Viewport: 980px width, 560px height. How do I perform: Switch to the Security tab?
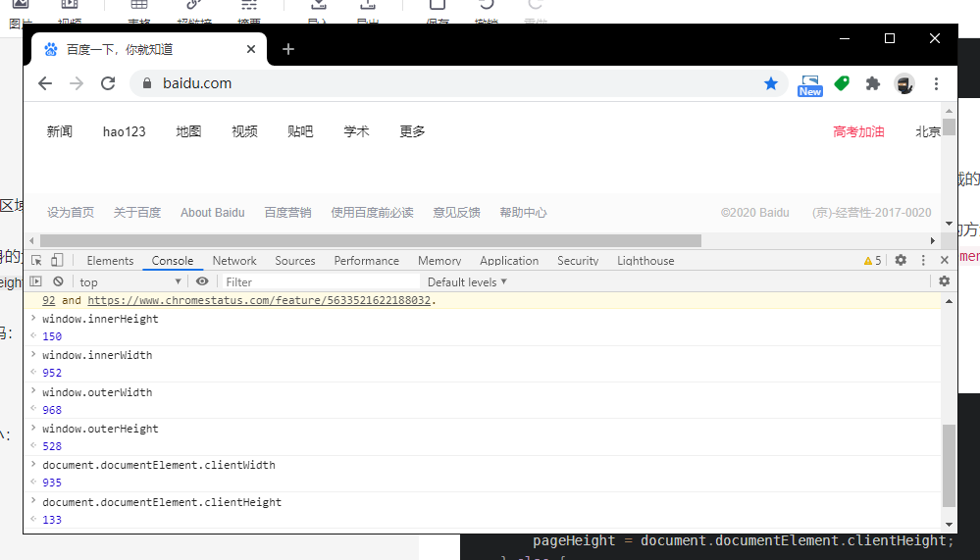pos(578,261)
